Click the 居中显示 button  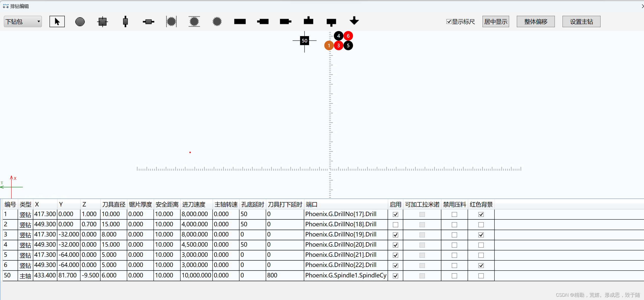coord(495,22)
